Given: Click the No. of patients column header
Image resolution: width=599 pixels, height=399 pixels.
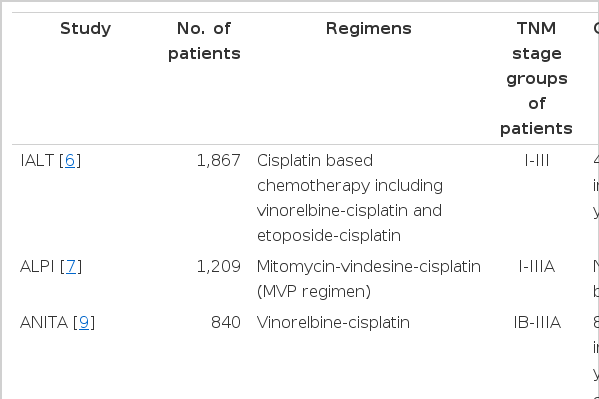Looking at the screenshot, I should coord(204,41).
